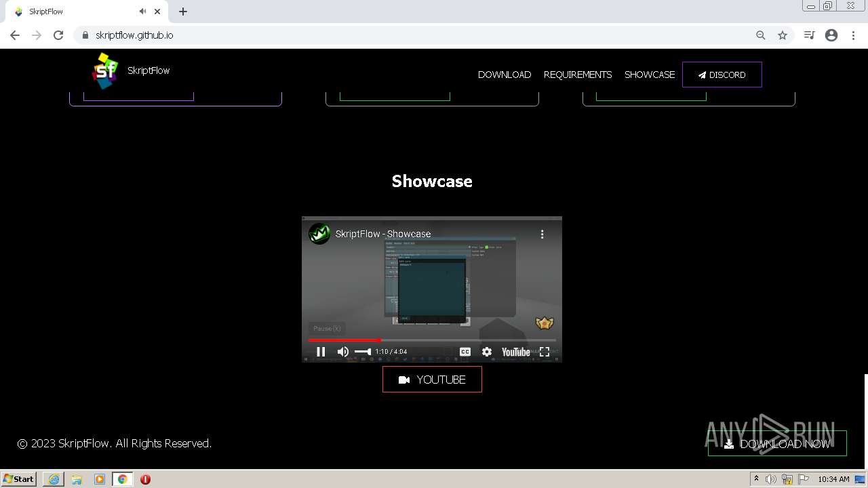Click the 1:10 / 4:04 video time display
The width and height of the screenshot is (868, 488).
point(391,352)
